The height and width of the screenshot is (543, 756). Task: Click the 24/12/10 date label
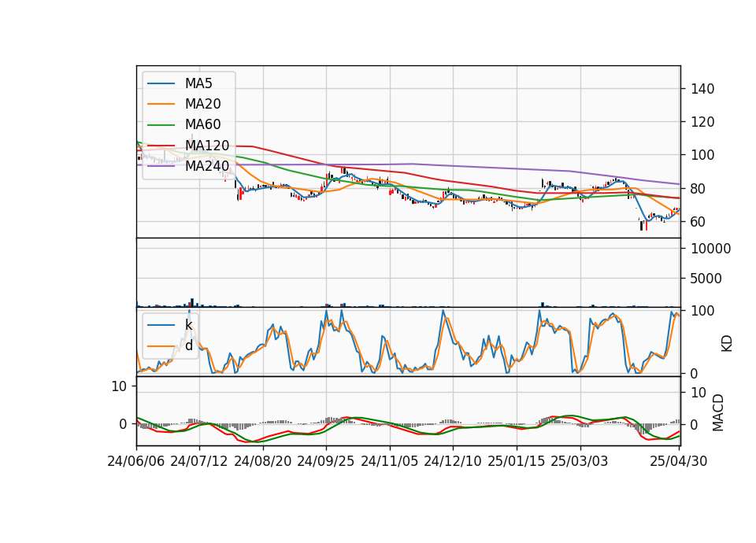(x=453, y=461)
